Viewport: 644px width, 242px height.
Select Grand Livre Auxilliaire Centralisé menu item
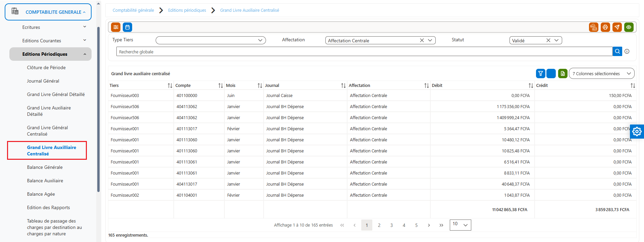tap(51, 151)
